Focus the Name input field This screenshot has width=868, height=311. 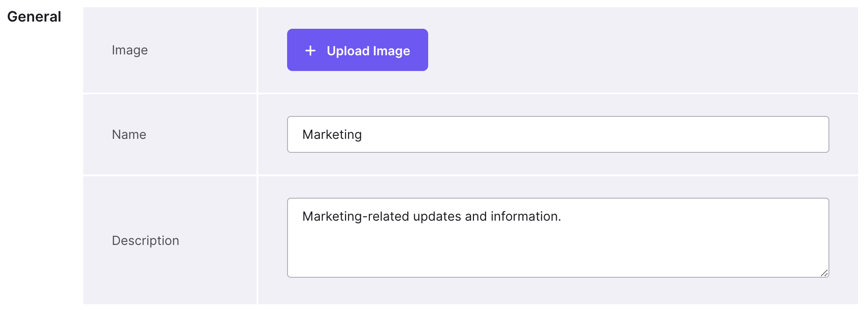[x=557, y=134]
